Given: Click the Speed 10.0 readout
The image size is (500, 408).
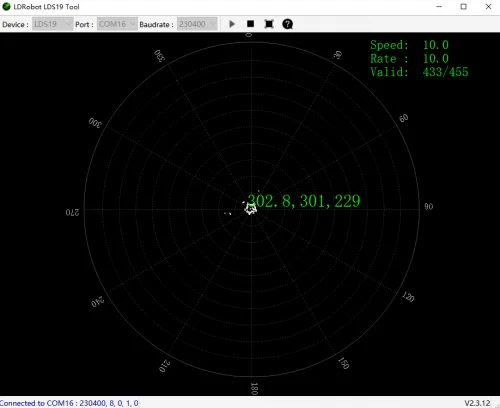Looking at the screenshot, I should 409,45.
